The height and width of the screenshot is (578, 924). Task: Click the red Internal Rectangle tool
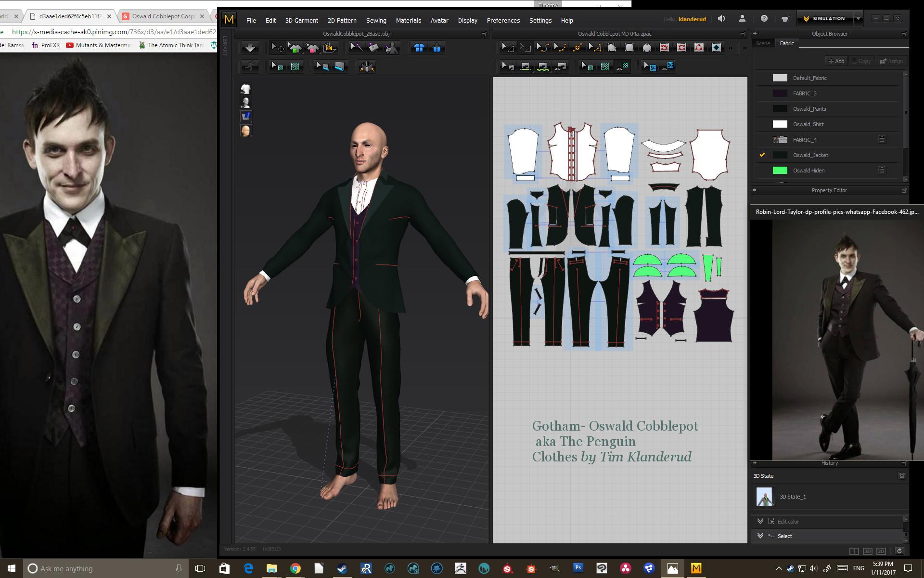click(681, 48)
